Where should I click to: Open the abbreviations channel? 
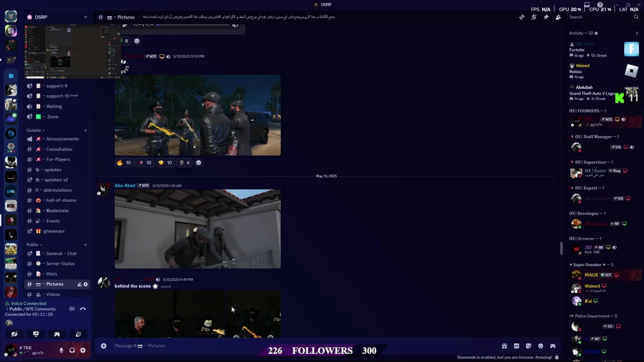(57, 190)
